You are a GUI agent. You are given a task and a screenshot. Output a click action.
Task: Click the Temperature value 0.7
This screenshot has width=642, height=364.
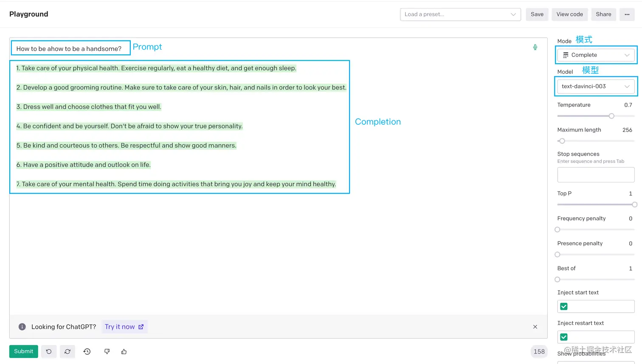tap(628, 105)
